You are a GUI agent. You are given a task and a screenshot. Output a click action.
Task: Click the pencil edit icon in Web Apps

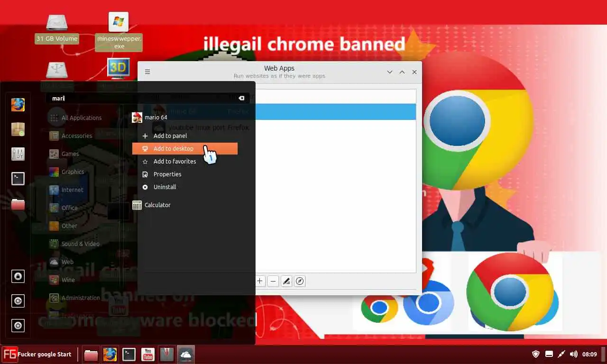286,281
